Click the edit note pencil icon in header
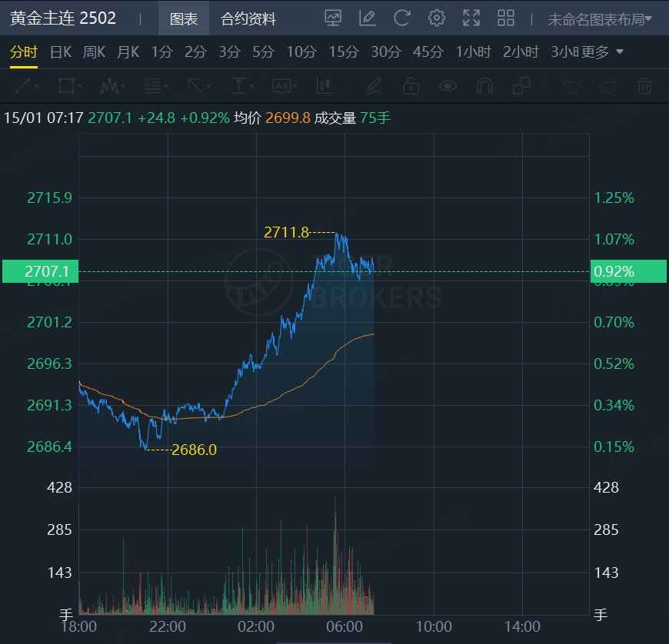Image resolution: width=669 pixels, height=644 pixels. tap(368, 18)
